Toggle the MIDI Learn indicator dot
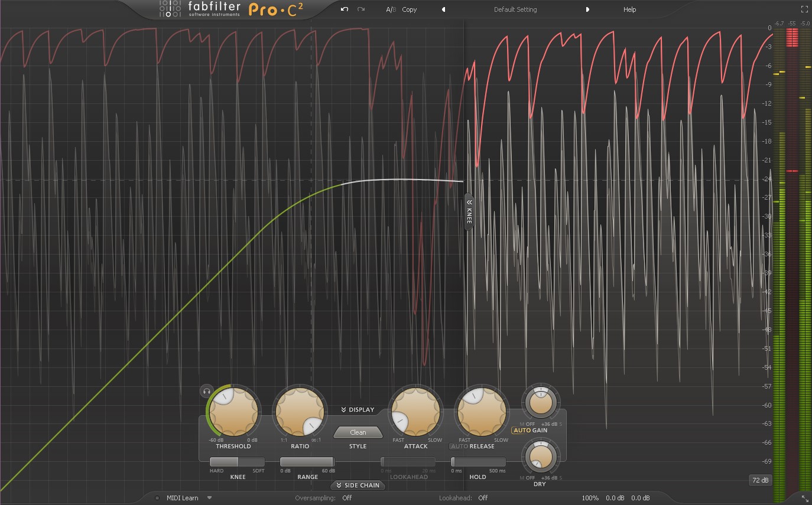 [157, 498]
